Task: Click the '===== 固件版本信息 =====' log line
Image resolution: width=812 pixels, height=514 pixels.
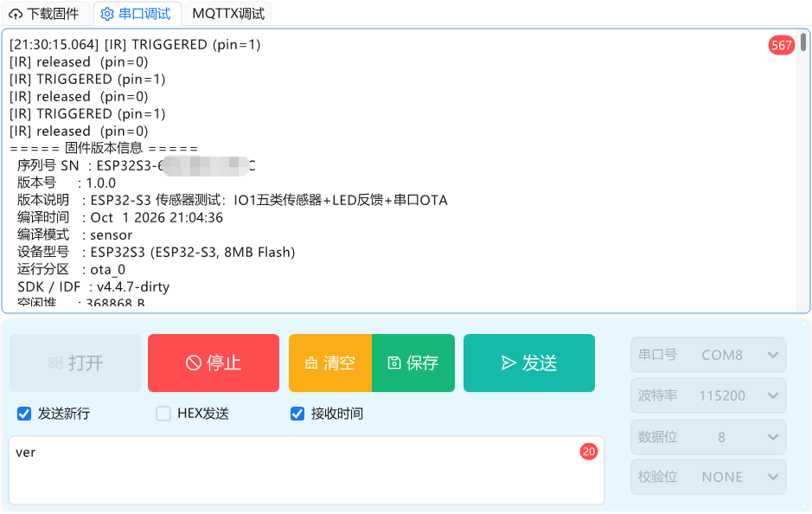Action: pyautogui.click(x=104, y=148)
